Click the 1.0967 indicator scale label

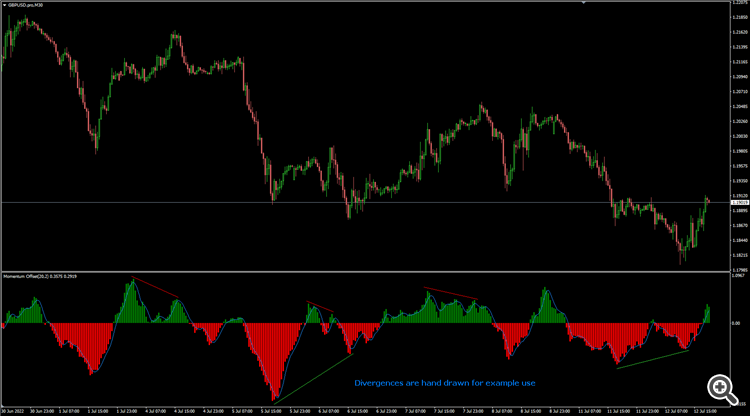coord(738,275)
